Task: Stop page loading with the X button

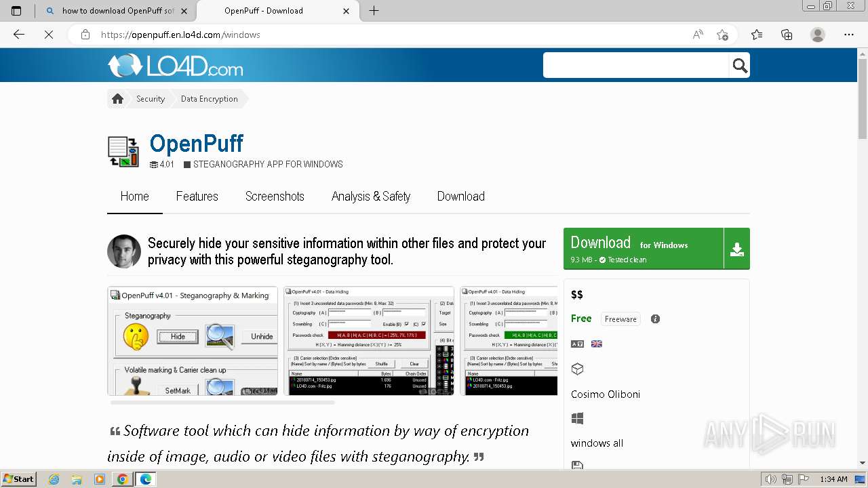Action: point(49,35)
